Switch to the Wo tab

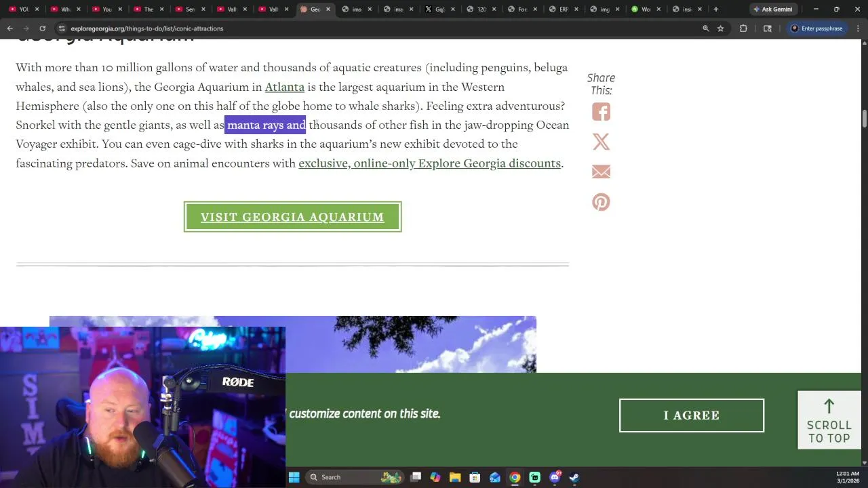(x=646, y=9)
